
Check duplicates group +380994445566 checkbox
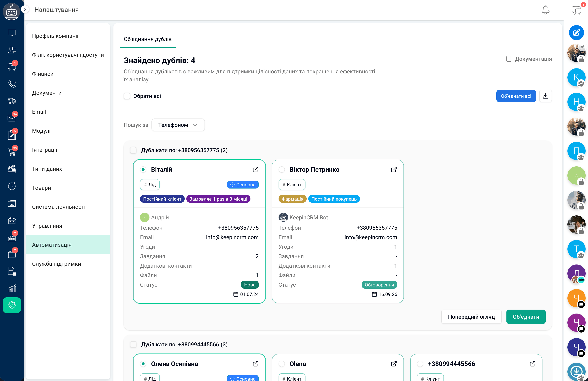(133, 344)
